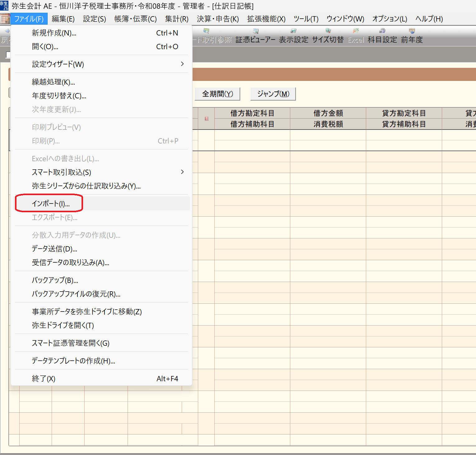Open the 拡張機能 menu in the menu bar
476x455 pixels.
[266, 19]
